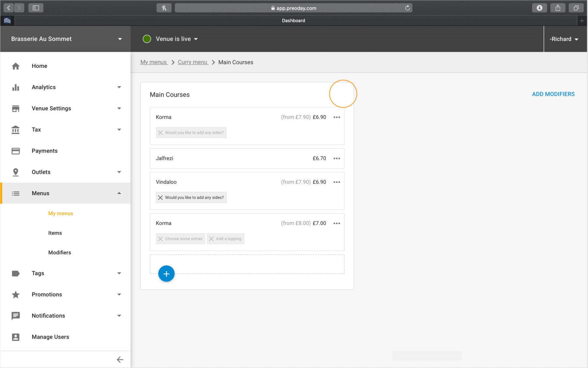Viewport: 588px width, 368px height.
Task: Click the Jalfrezi item row
Action: point(247,158)
